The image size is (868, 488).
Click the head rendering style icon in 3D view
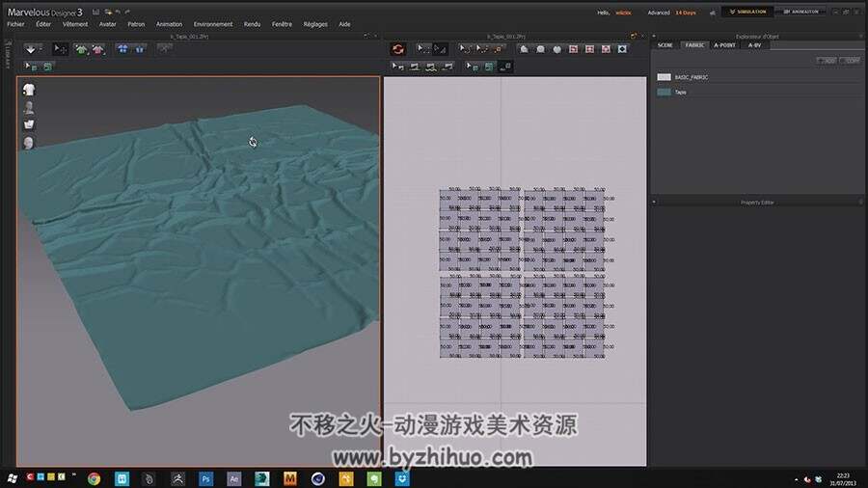pyautogui.click(x=29, y=143)
